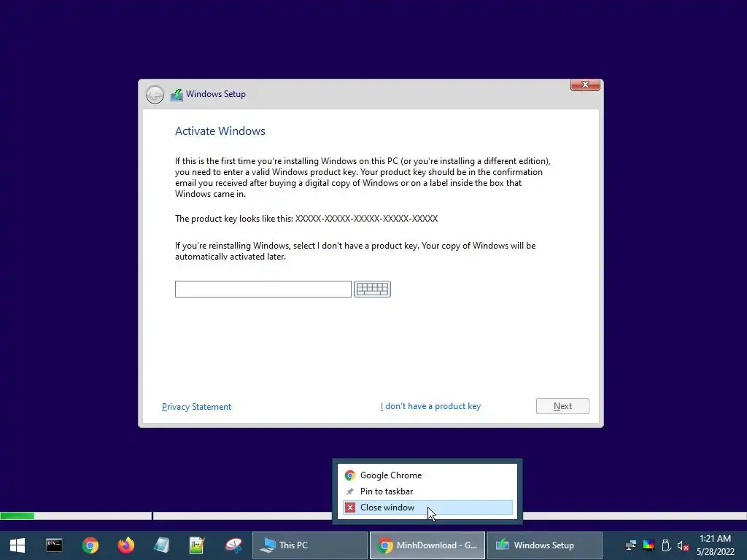Select Google Chrome in the jump list
The image size is (747, 560).
(427, 475)
